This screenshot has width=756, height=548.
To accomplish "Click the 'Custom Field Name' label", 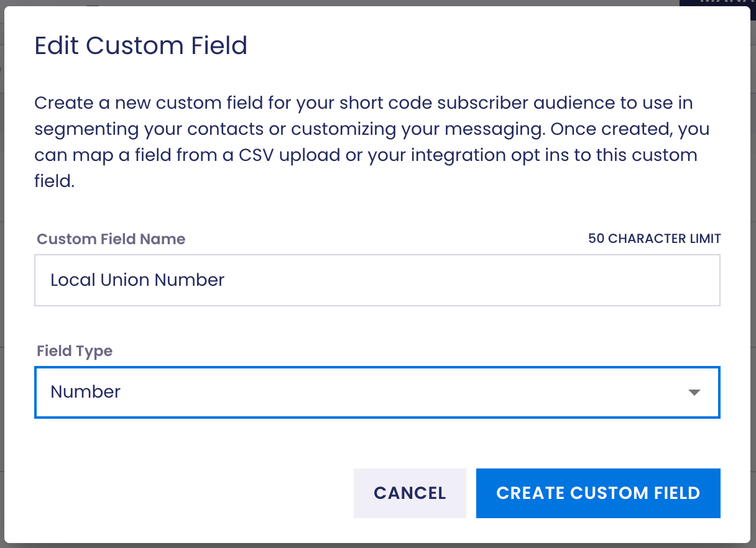I will pos(111,239).
